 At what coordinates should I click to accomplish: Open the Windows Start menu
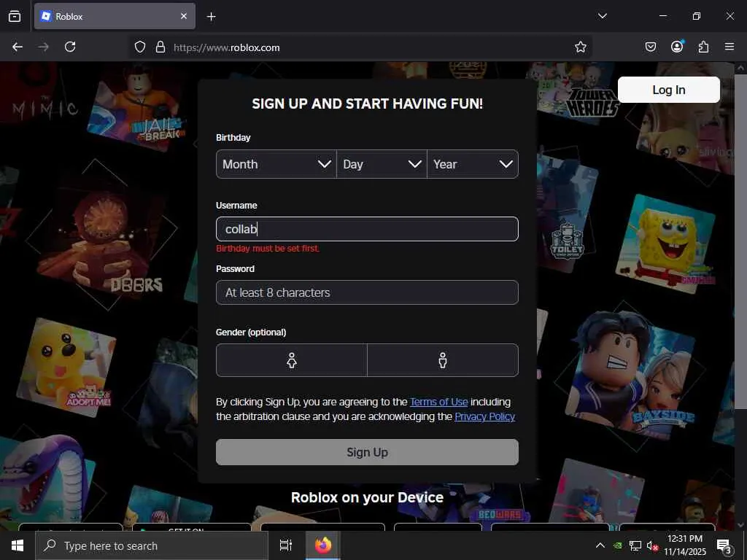tap(18, 545)
